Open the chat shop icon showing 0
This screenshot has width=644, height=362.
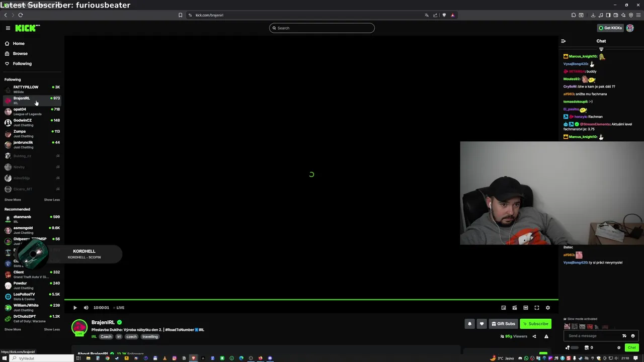[589, 347]
